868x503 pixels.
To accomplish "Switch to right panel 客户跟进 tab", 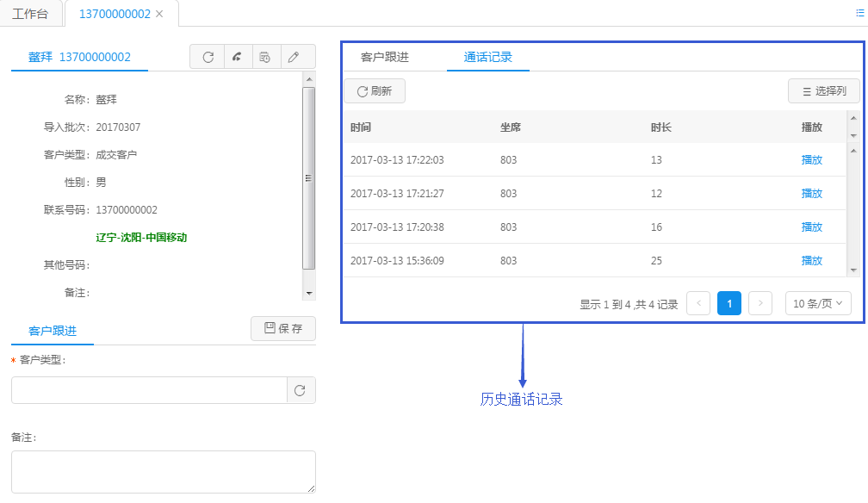I will pos(385,58).
